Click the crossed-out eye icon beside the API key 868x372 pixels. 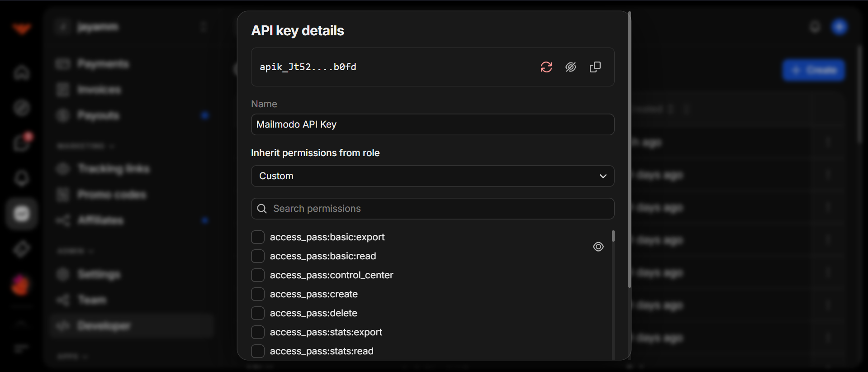tap(570, 67)
